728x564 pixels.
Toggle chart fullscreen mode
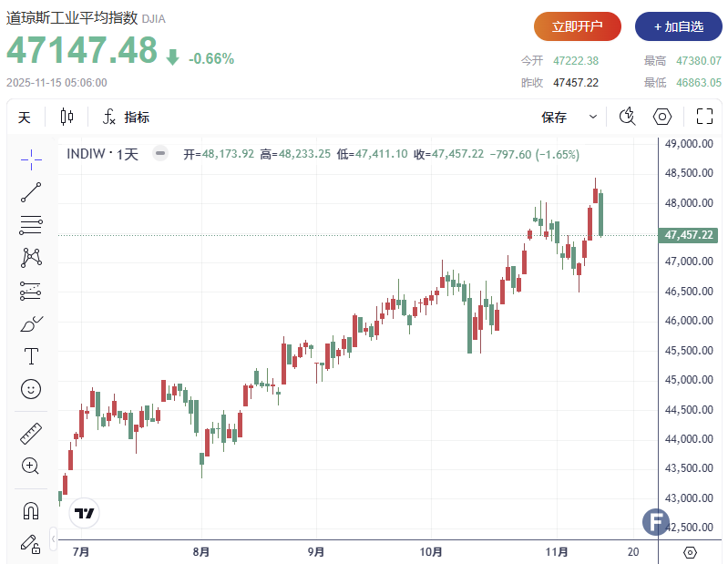[x=703, y=117]
